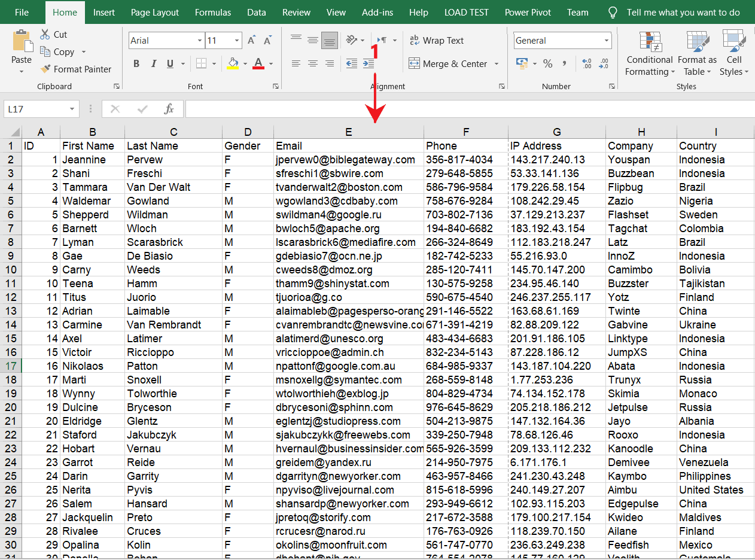
Task: Toggle the Bottom Align button
Action: (x=329, y=40)
